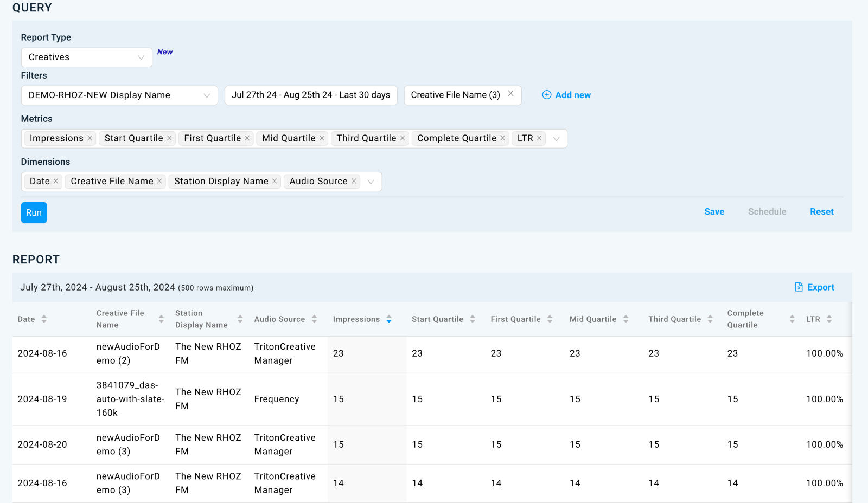Sort by LTR column arrows
Image resolution: width=868 pixels, height=503 pixels.
829,319
